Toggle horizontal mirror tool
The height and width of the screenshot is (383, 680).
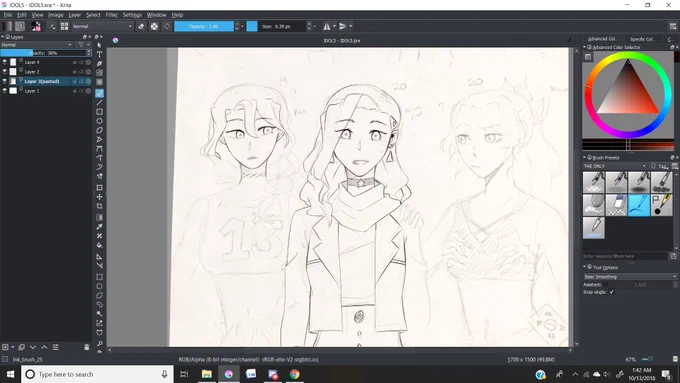point(327,26)
